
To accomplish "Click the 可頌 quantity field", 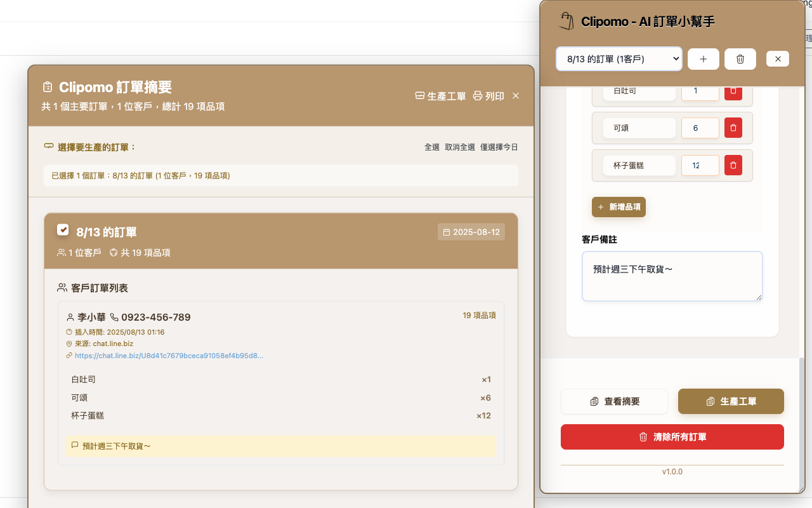I will pyautogui.click(x=700, y=128).
